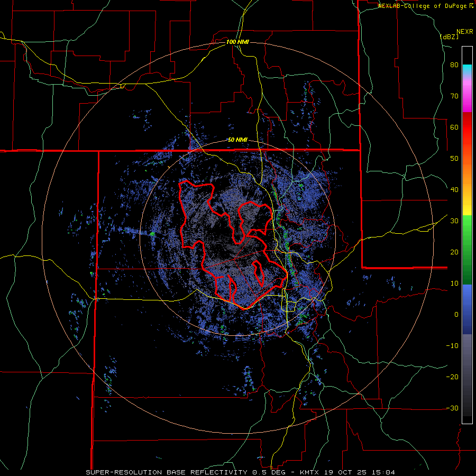
Task: Click the 100 NMI range ring label
Action: [237, 42]
